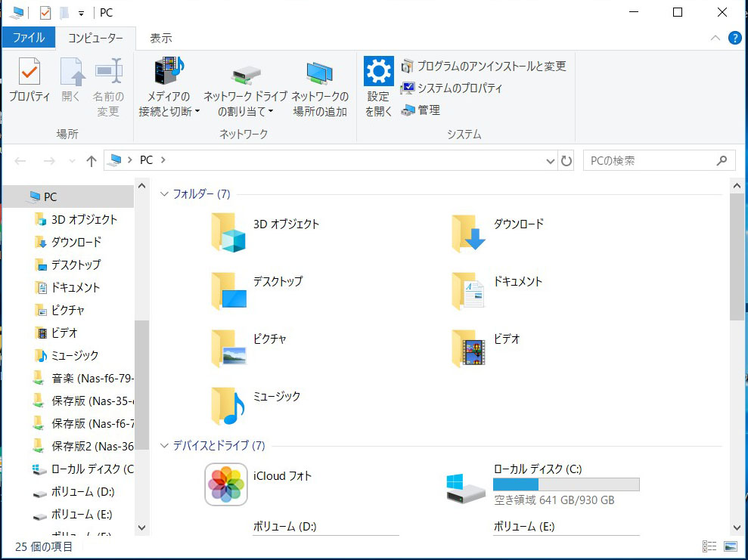Screen dimensions: 748x560
Task: Click the ボリューム (E:) label in main pane
Action: (524, 527)
